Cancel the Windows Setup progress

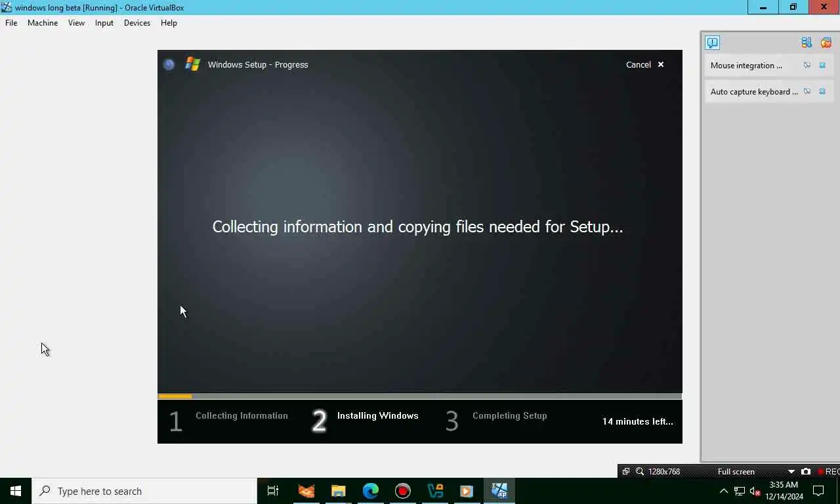645,64
